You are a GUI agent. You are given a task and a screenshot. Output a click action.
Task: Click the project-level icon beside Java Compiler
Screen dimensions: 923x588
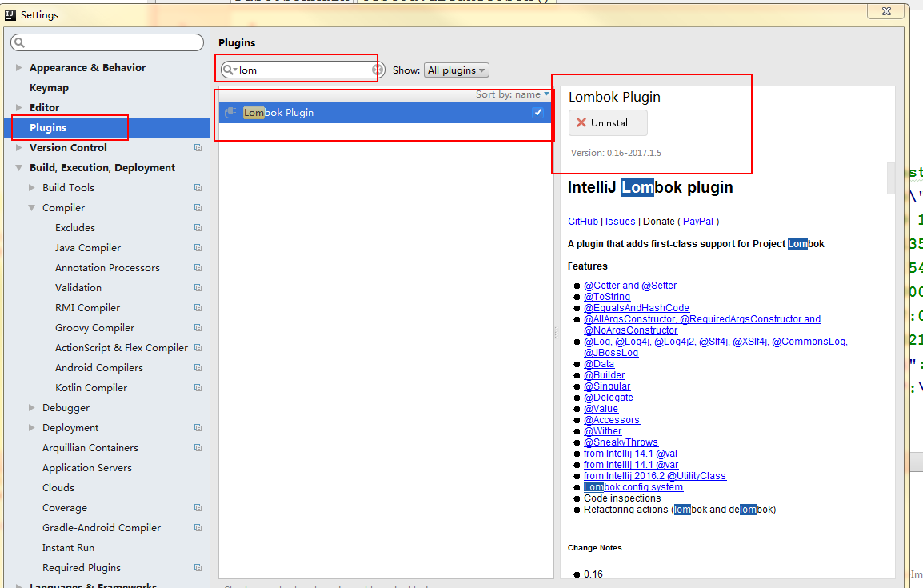pyautogui.click(x=198, y=248)
